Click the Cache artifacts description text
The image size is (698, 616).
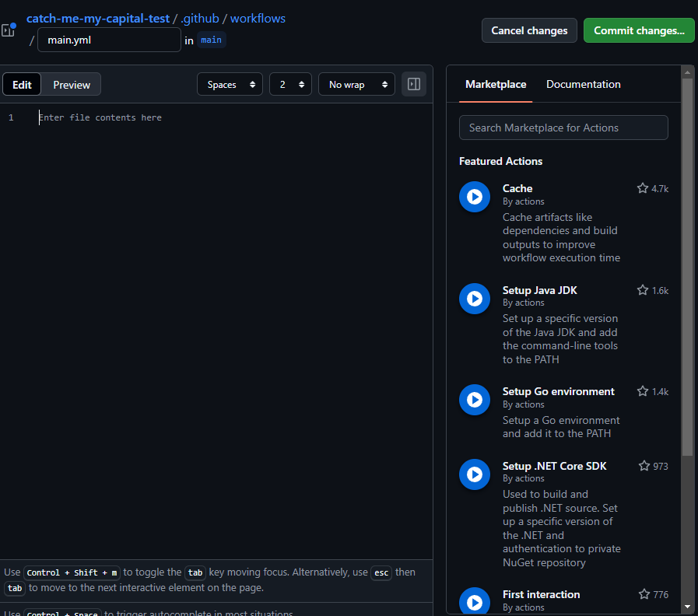[x=561, y=238]
